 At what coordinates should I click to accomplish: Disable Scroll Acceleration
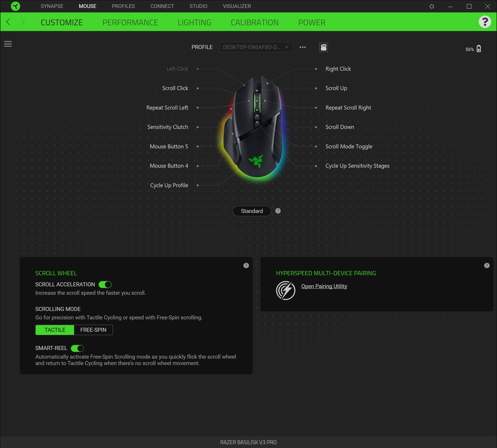click(105, 284)
